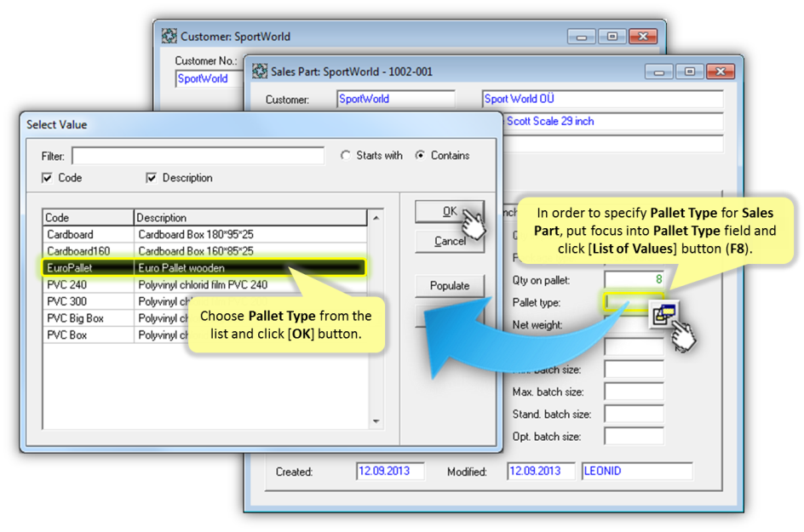The width and height of the screenshot is (804, 532).
Task: Click the Sport World OÜ name field
Action: click(x=602, y=99)
